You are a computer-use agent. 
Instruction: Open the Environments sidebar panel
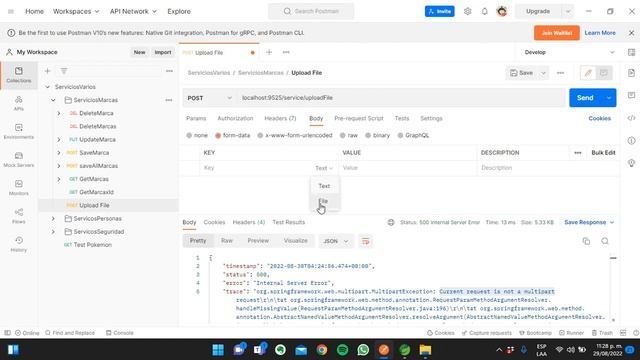click(19, 131)
